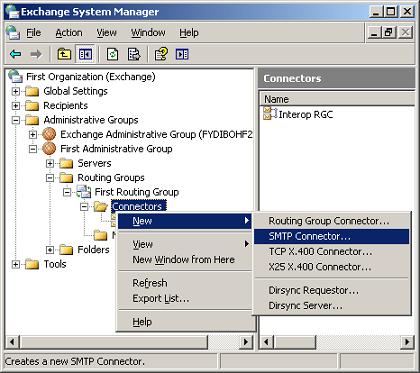Collapse the First Administrative Group node
Image resolution: width=420 pixels, height=373 pixels.
tap(33, 149)
